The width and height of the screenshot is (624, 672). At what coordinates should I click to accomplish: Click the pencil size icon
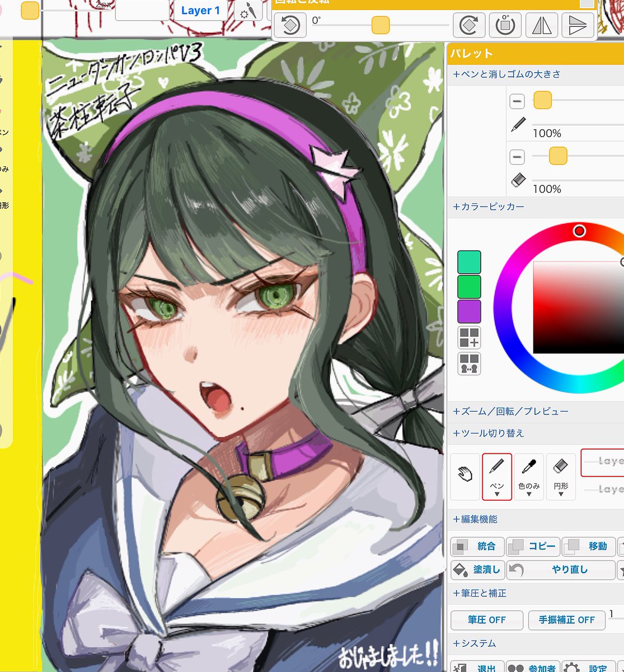[518, 124]
